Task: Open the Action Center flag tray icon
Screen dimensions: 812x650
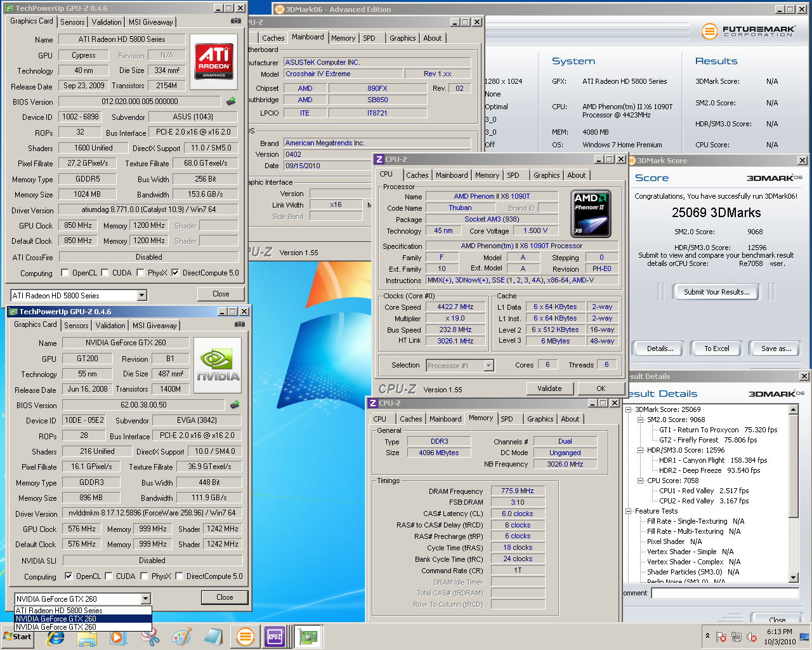Action: coord(721,637)
